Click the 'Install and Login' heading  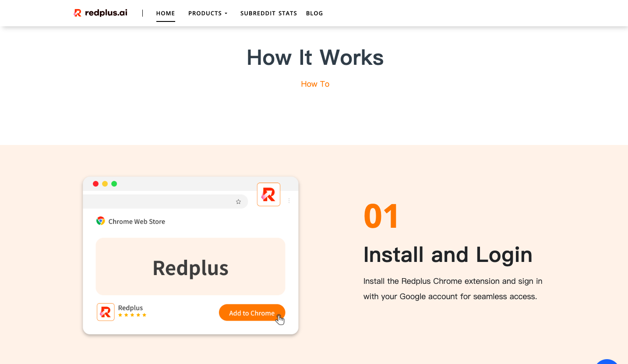pyautogui.click(x=448, y=255)
